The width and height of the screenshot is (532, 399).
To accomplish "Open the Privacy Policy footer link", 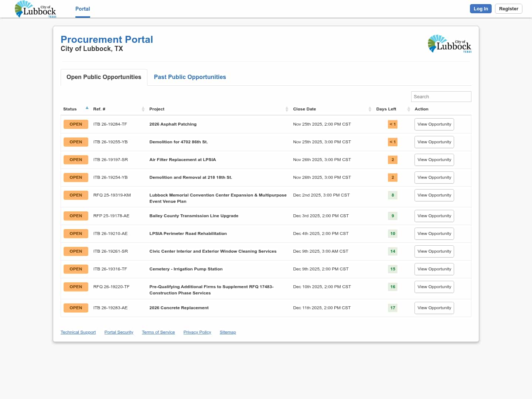I will click(x=197, y=332).
